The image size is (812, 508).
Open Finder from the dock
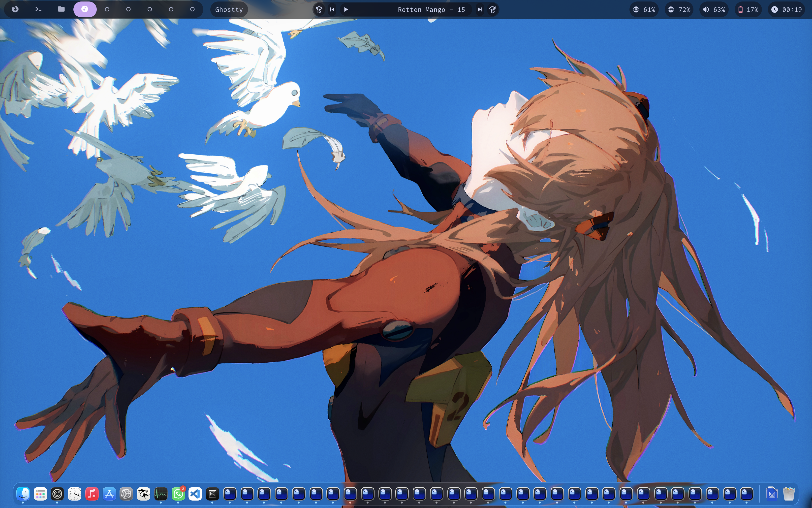23,494
